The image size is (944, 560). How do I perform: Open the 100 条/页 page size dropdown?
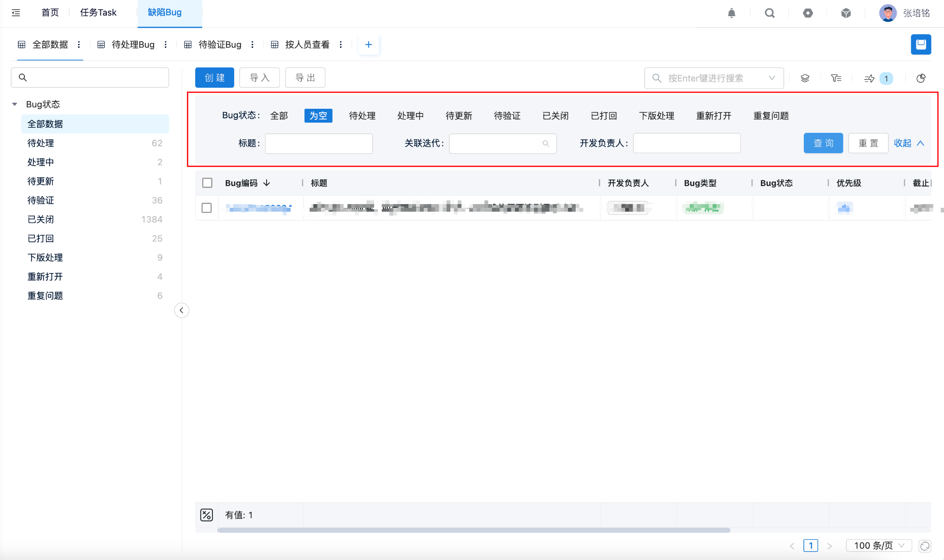[x=878, y=546]
